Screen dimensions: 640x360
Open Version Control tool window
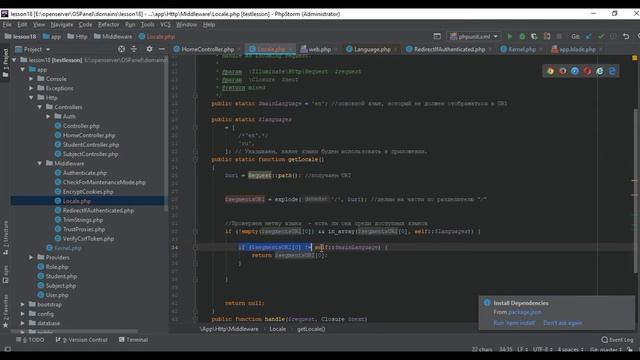pos(82,340)
